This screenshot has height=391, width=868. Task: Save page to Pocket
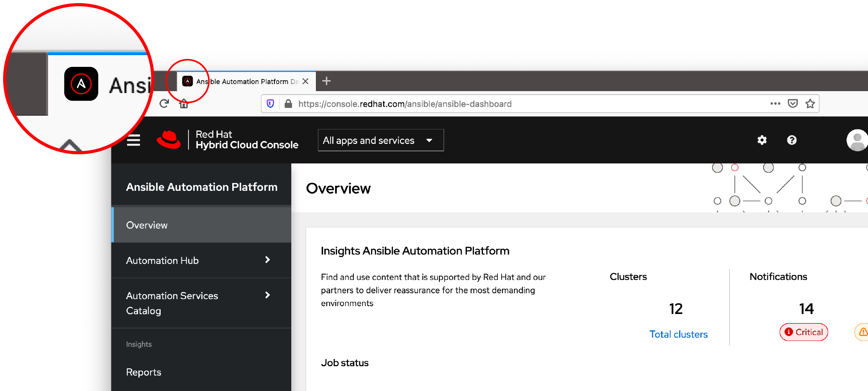pos(793,104)
